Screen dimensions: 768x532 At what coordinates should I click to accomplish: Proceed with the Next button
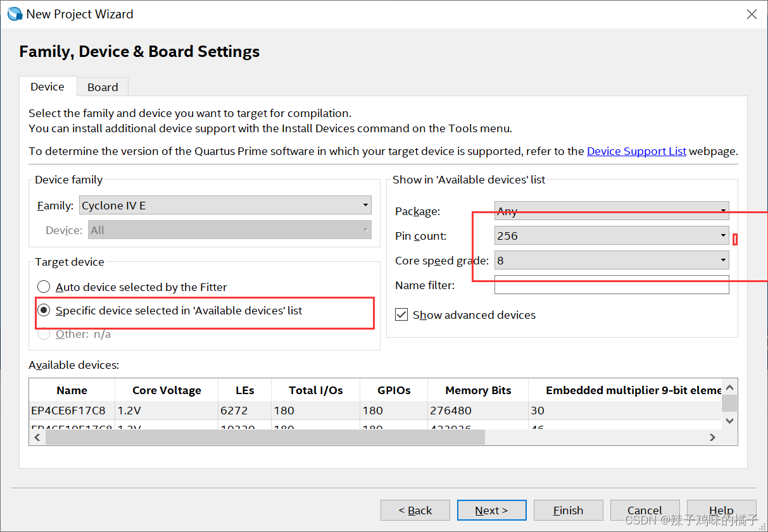pos(491,510)
